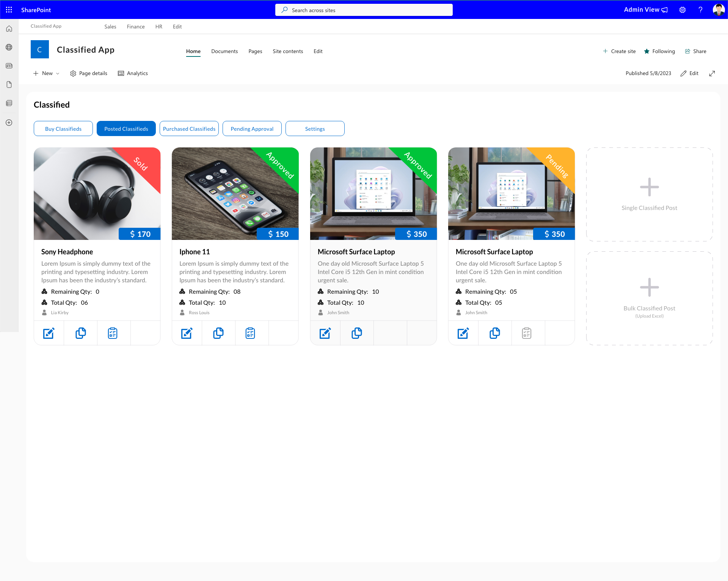Open page Analytics
This screenshot has height=581, width=728.
[133, 74]
